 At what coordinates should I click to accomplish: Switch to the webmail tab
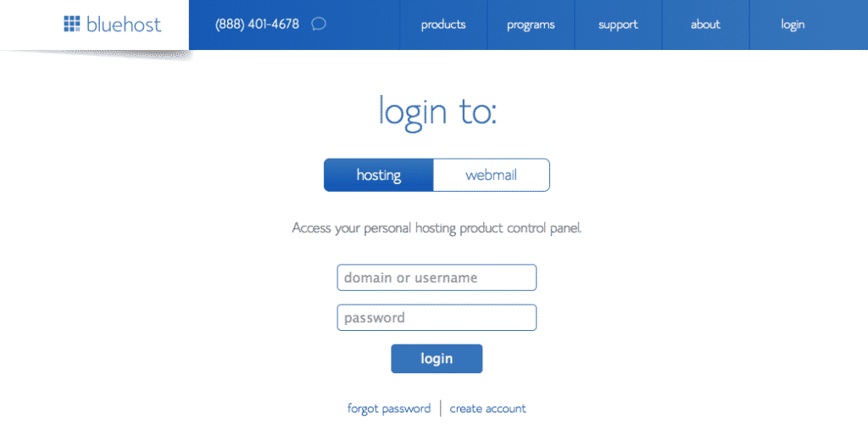tap(491, 176)
